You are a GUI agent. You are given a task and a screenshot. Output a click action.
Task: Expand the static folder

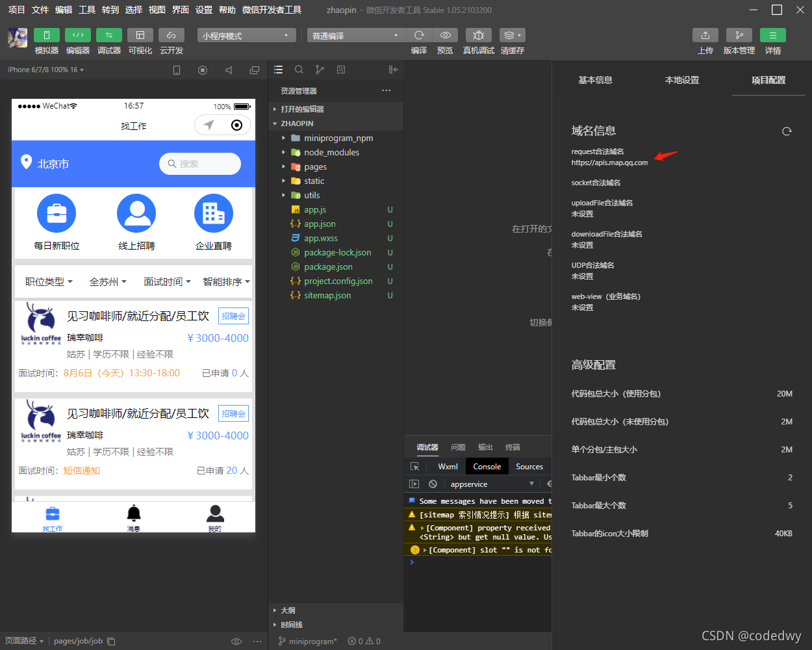[336, 181]
